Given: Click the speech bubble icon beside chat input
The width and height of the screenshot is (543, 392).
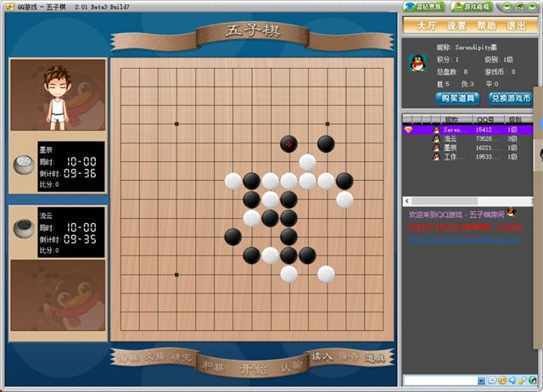Looking at the screenshot, I should pos(492,380).
